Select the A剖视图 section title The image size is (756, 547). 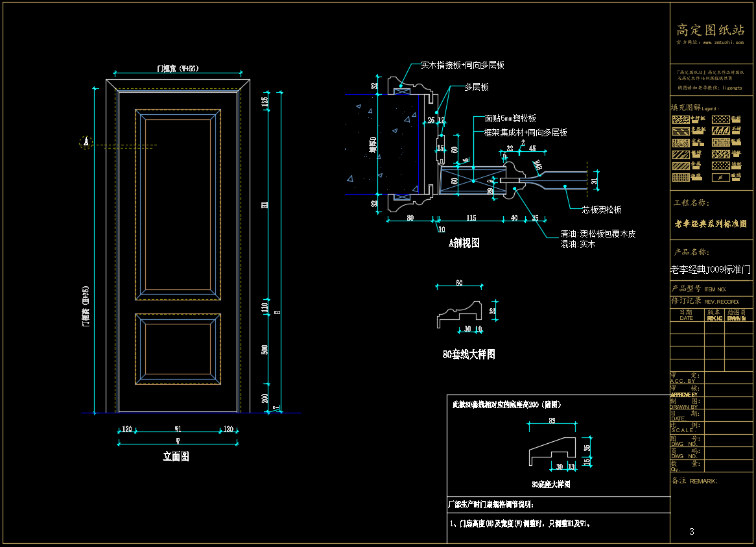(464, 243)
